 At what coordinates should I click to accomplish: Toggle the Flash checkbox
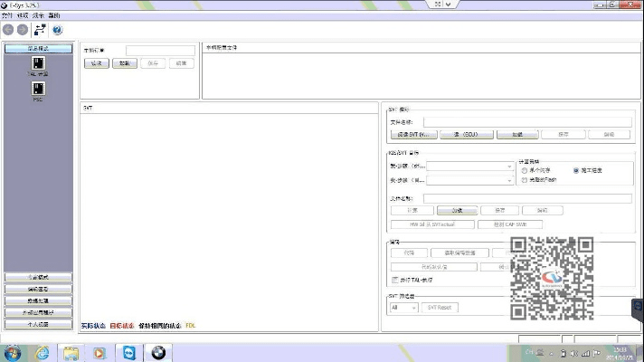click(x=525, y=179)
